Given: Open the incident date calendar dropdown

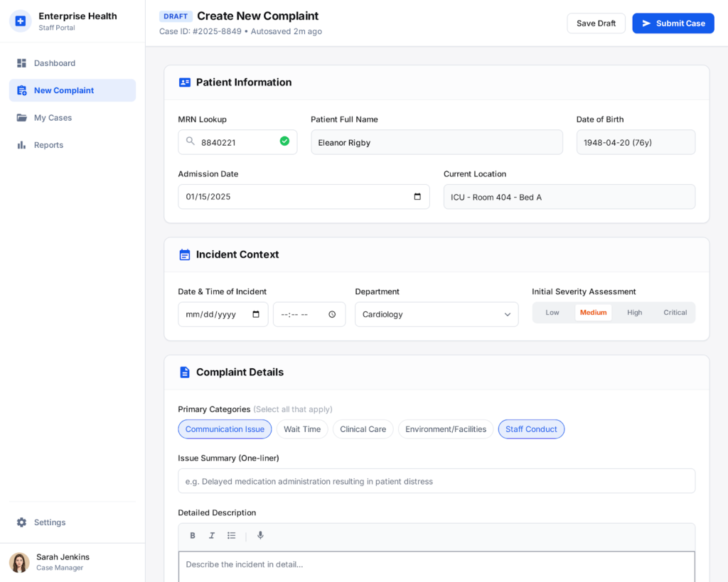Looking at the screenshot, I should [x=256, y=315].
